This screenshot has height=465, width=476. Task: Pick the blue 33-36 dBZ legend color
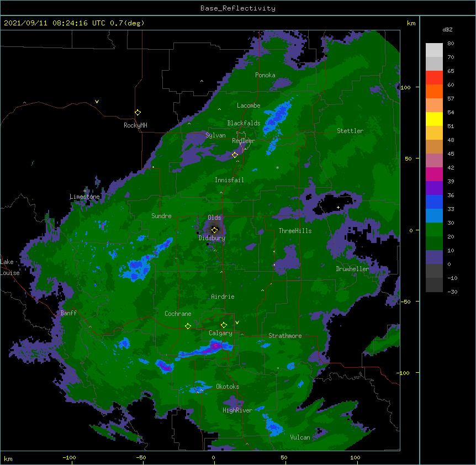point(434,202)
